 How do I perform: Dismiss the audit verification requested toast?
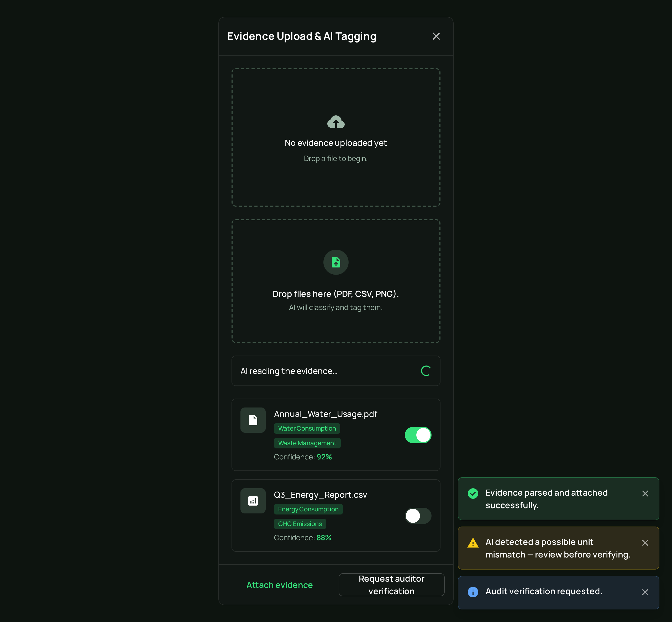(x=645, y=592)
